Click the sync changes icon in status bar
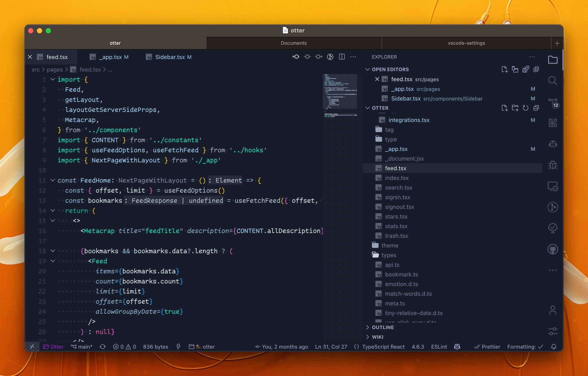Image resolution: width=588 pixels, height=376 pixels. (103, 347)
